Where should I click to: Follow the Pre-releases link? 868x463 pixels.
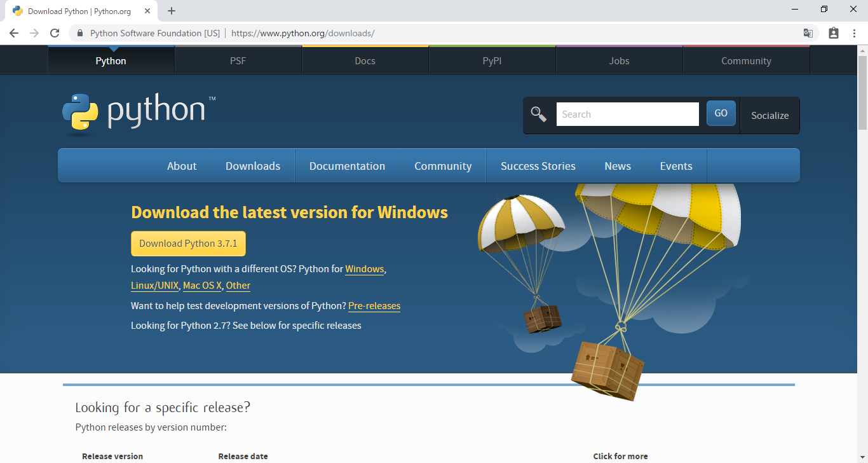point(374,306)
